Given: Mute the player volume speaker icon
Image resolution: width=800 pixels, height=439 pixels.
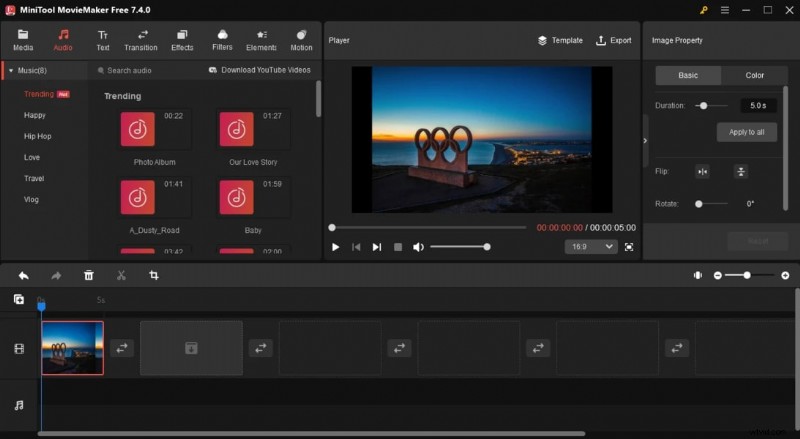Looking at the screenshot, I should click(418, 247).
